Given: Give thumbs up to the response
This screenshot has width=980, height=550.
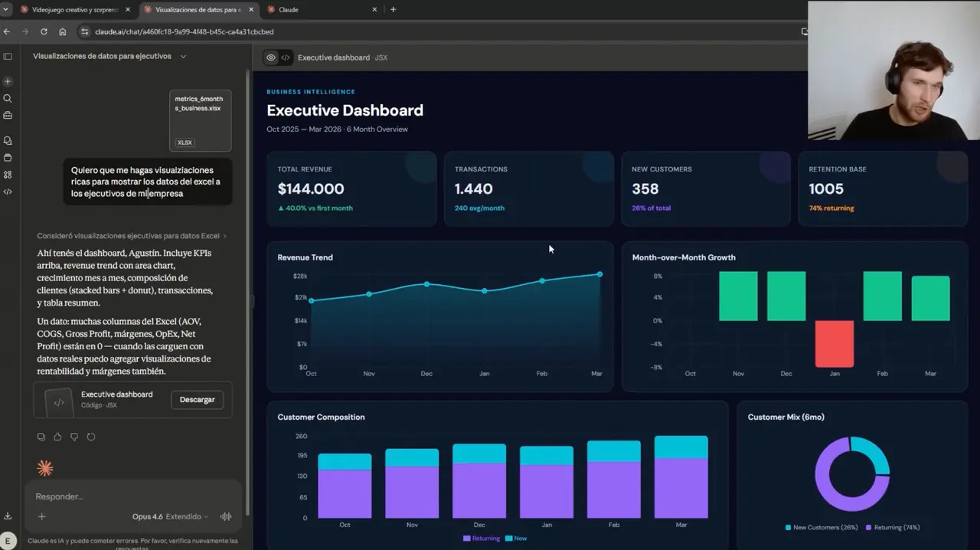Looking at the screenshot, I should point(57,437).
